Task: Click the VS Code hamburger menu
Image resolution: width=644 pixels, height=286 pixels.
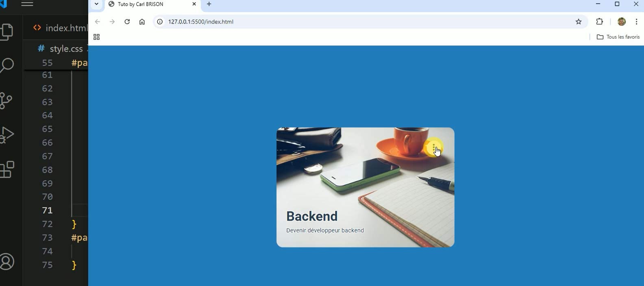Action: pyautogui.click(x=27, y=4)
